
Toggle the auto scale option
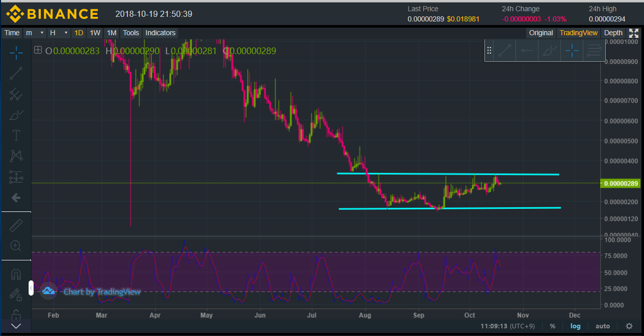[602, 326]
